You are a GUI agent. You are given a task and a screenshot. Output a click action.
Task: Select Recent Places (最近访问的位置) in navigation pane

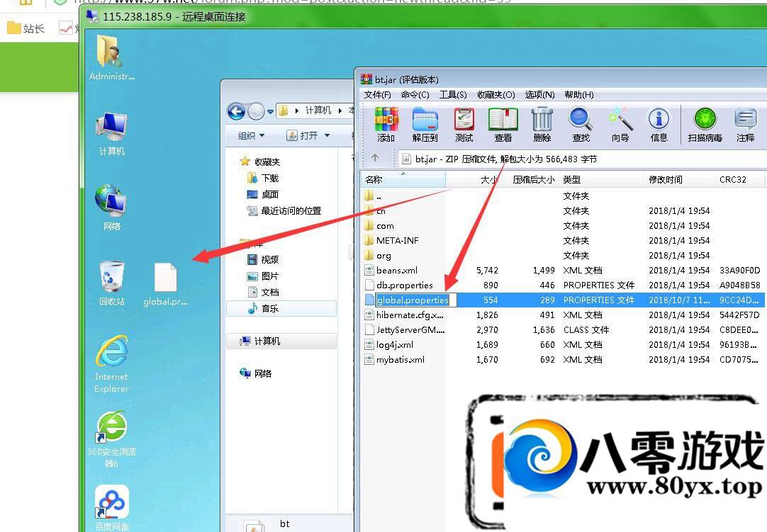284,211
